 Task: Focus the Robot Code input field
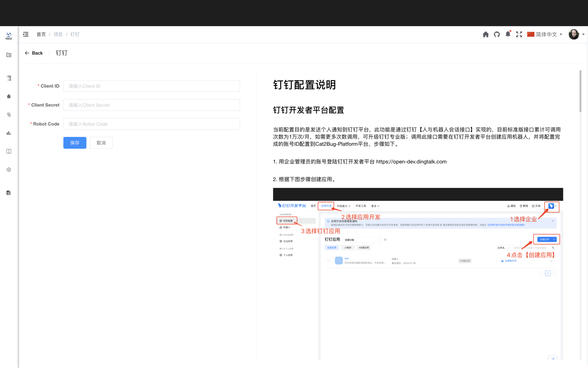(x=152, y=124)
